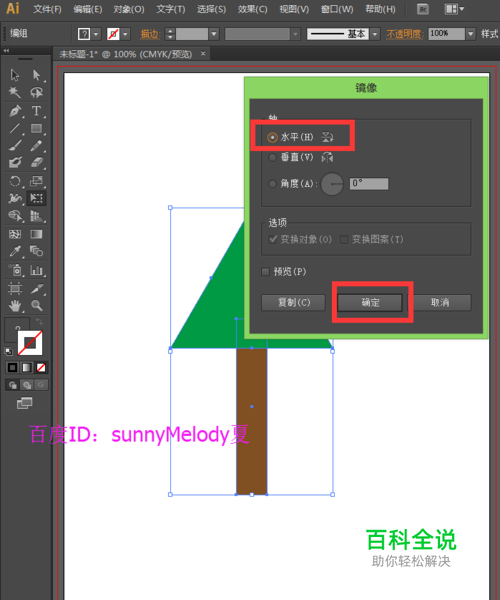
Task: Select the Column Graph tool
Action: tap(36, 270)
